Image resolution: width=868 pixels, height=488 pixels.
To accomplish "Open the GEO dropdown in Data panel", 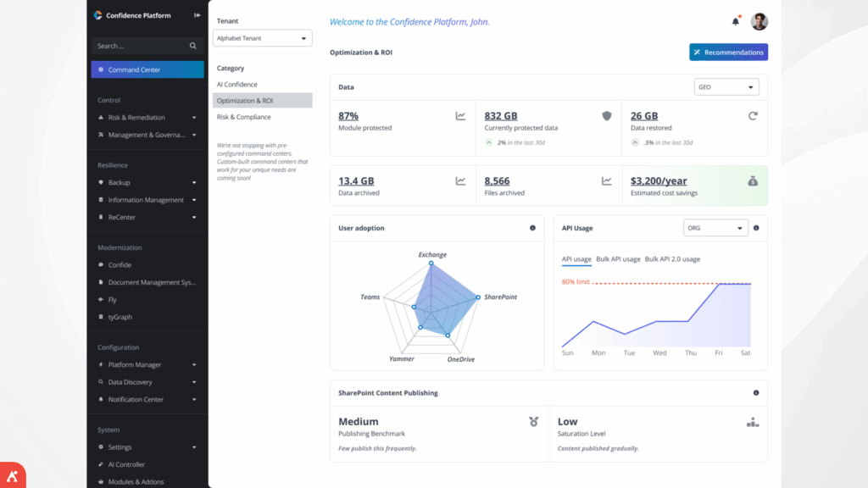I will pos(726,87).
